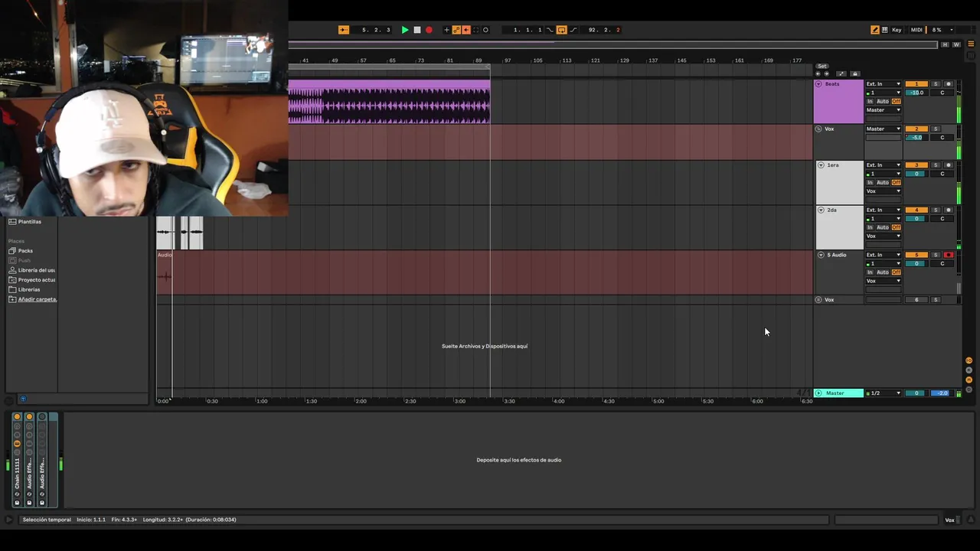Solo the 1era track
This screenshot has height=551, width=980.
tap(936, 165)
